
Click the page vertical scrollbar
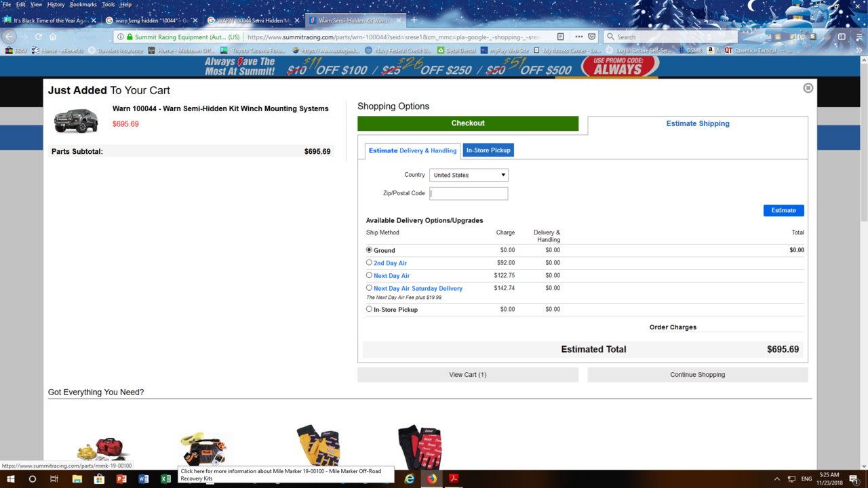click(863, 264)
